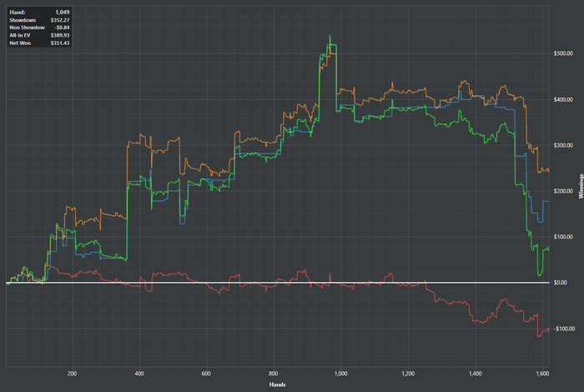Click the 800 x-axis tick label
The width and height of the screenshot is (584, 392).
[274, 374]
